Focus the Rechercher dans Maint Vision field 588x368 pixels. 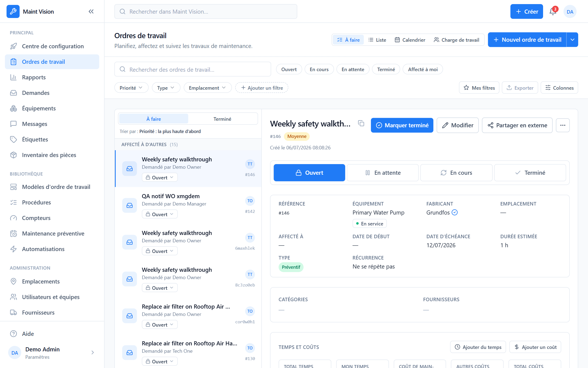pos(206,11)
